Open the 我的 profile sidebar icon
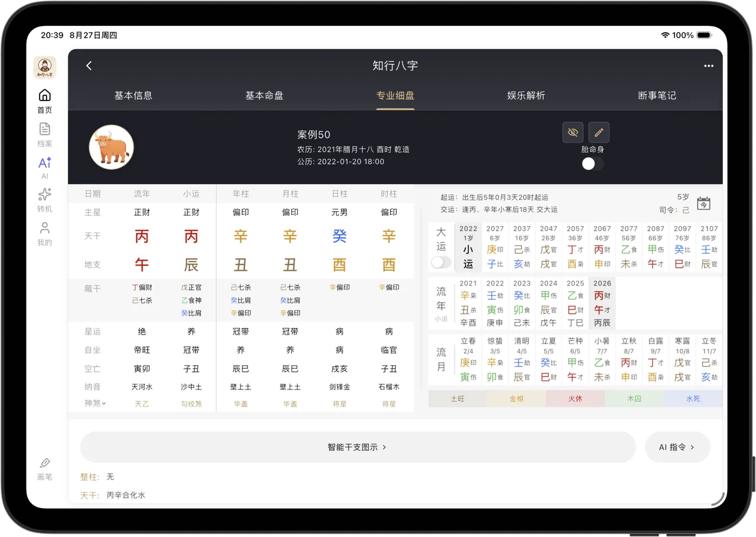Screen dimensions: 756x537 pos(45,234)
